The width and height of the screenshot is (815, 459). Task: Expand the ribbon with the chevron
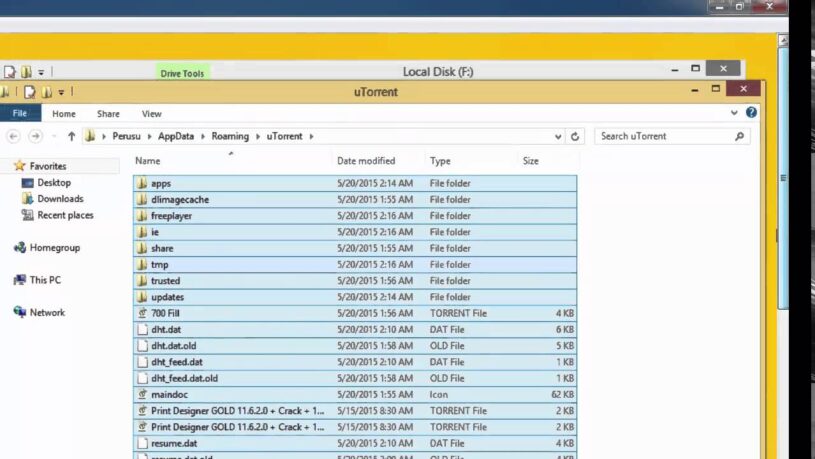click(x=734, y=113)
